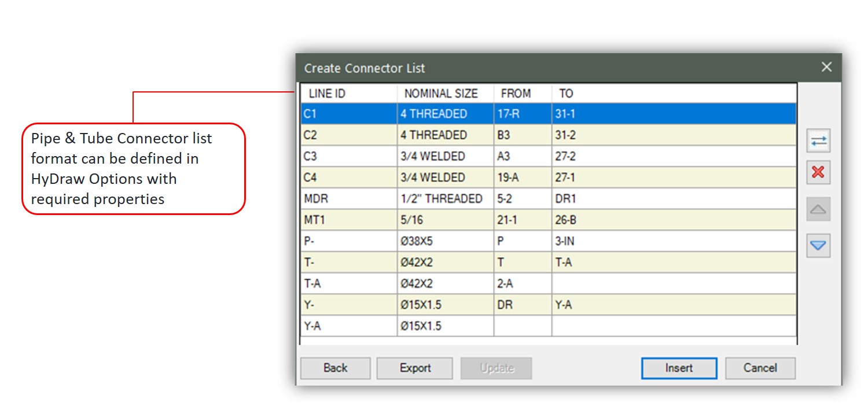Close the Create Connector List dialog
This screenshot has width=868, height=407.
826,67
